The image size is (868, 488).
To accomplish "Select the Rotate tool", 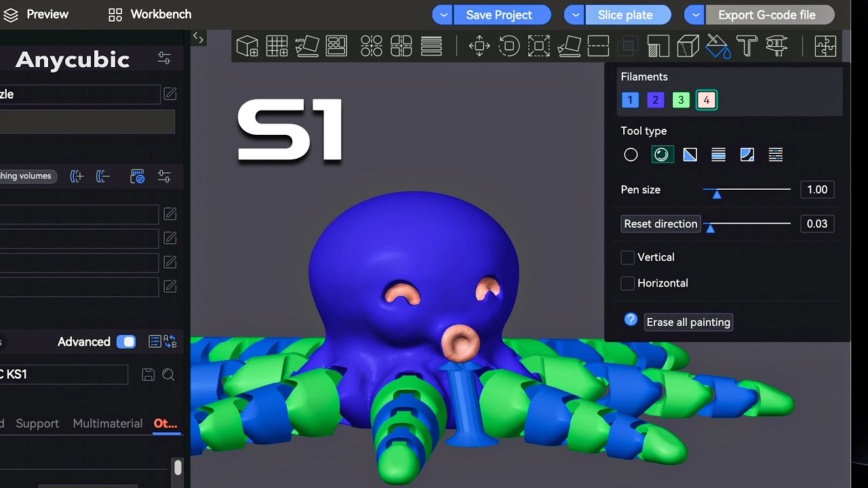I will pos(509,46).
